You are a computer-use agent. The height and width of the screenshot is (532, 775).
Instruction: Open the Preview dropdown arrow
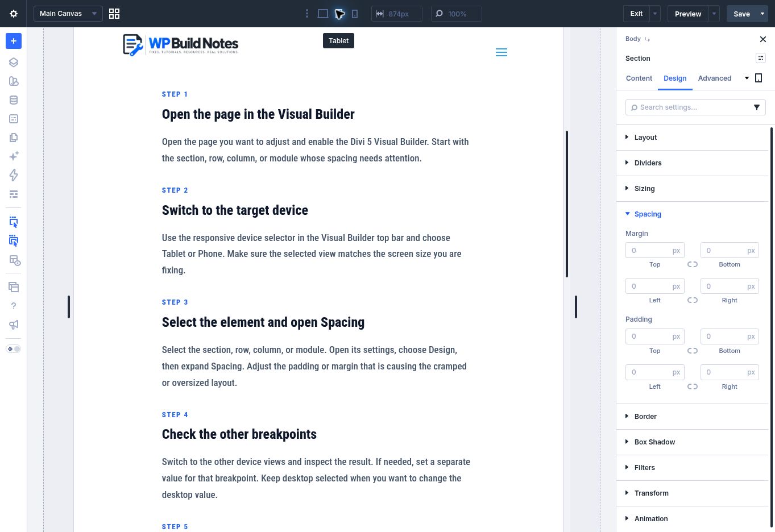pyautogui.click(x=714, y=14)
